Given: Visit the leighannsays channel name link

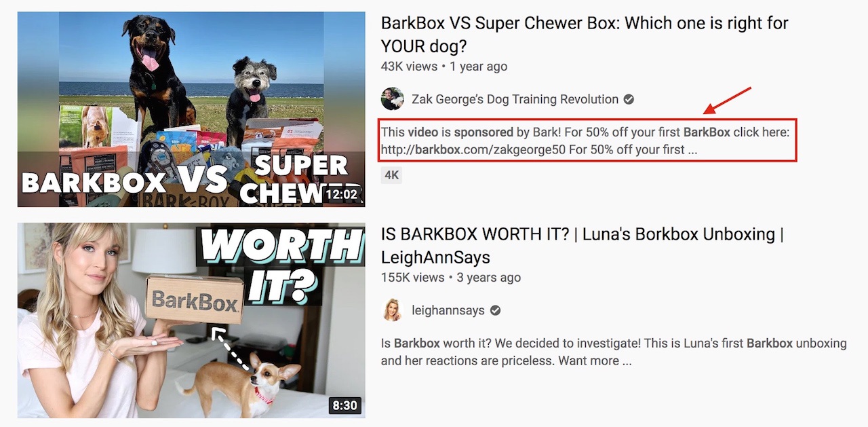Looking at the screenshot, I should click(x=448, y=310).
